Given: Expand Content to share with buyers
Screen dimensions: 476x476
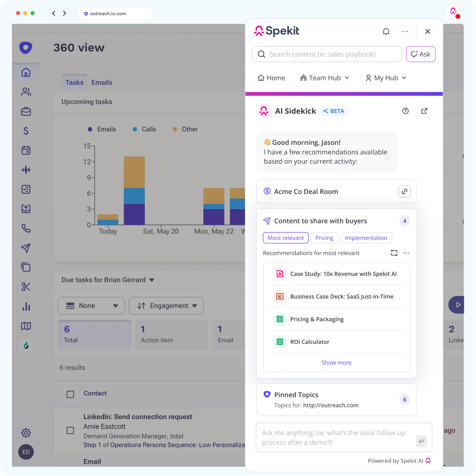Looking at the screenshot, I should point(337,221).
